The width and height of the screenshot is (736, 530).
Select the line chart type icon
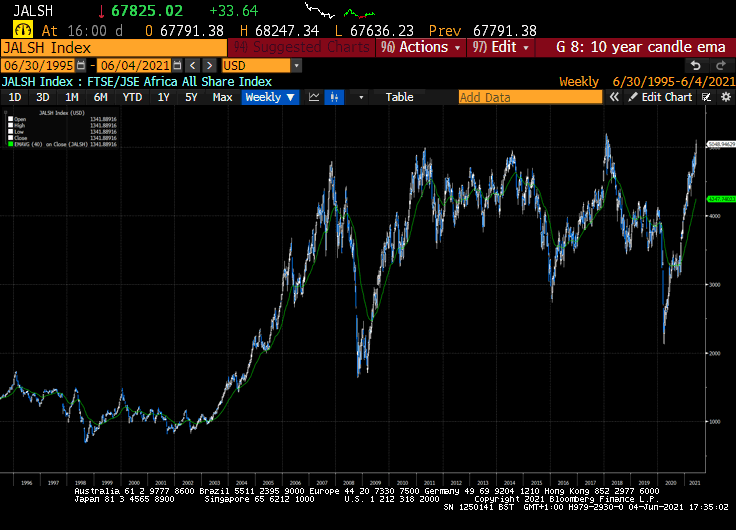coord(314,97)
